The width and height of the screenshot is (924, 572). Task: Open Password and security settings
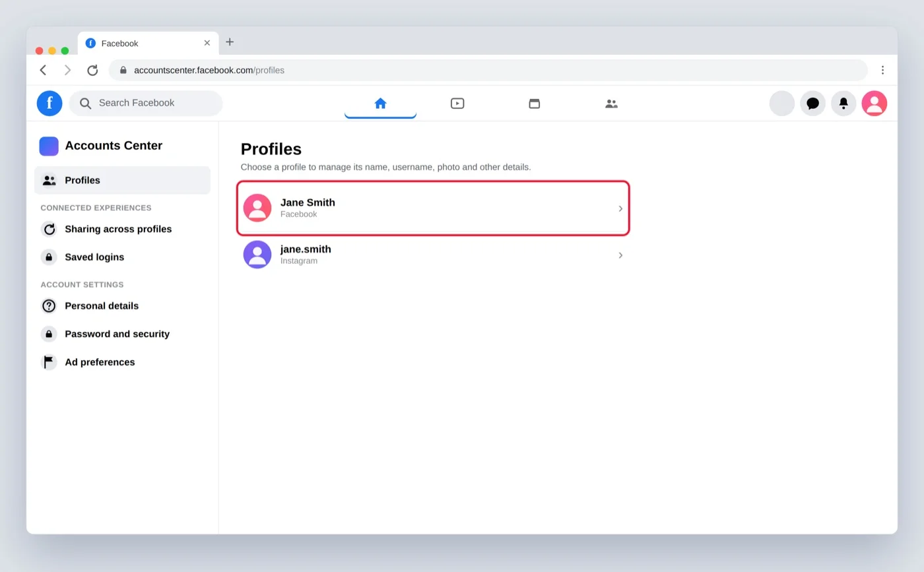point(122,334)
